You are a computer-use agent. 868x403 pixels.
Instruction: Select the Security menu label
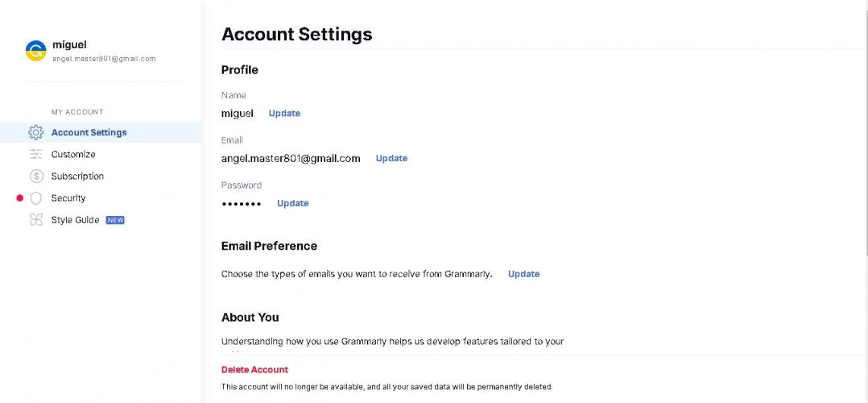68,198
